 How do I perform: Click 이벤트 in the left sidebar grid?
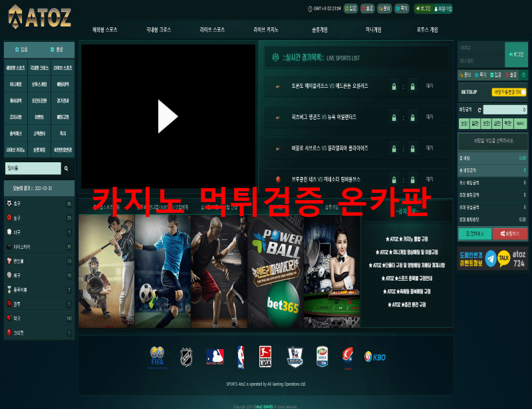(x=39, y=117)
